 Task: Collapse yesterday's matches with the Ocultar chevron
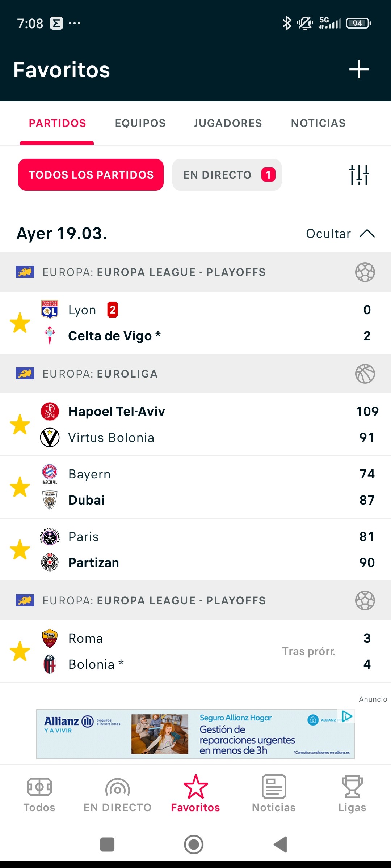coord(367,234)
